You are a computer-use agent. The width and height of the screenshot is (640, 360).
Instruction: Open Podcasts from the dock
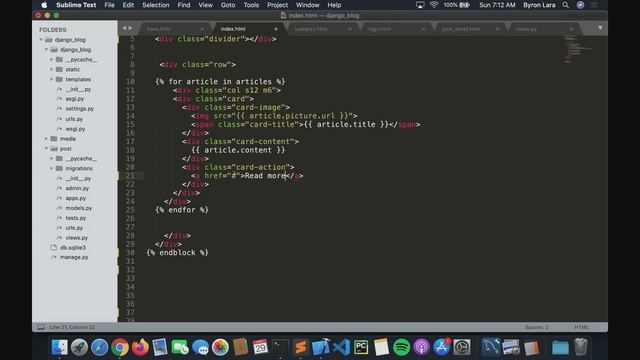pos(422,347)
